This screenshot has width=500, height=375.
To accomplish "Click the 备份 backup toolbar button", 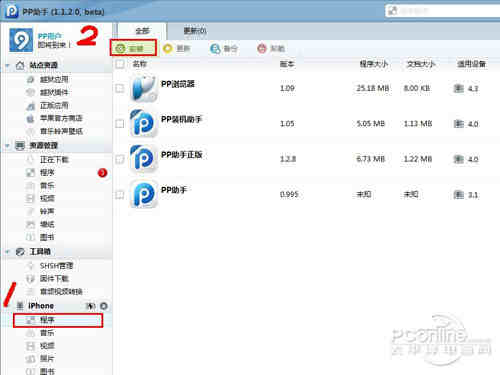I will tap(224, 48).
